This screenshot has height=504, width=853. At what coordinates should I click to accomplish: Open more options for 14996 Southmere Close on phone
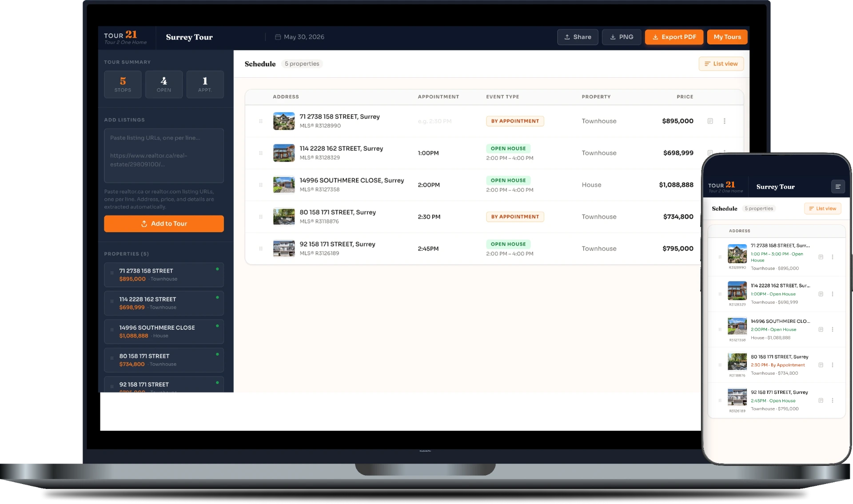pos(833,329)
